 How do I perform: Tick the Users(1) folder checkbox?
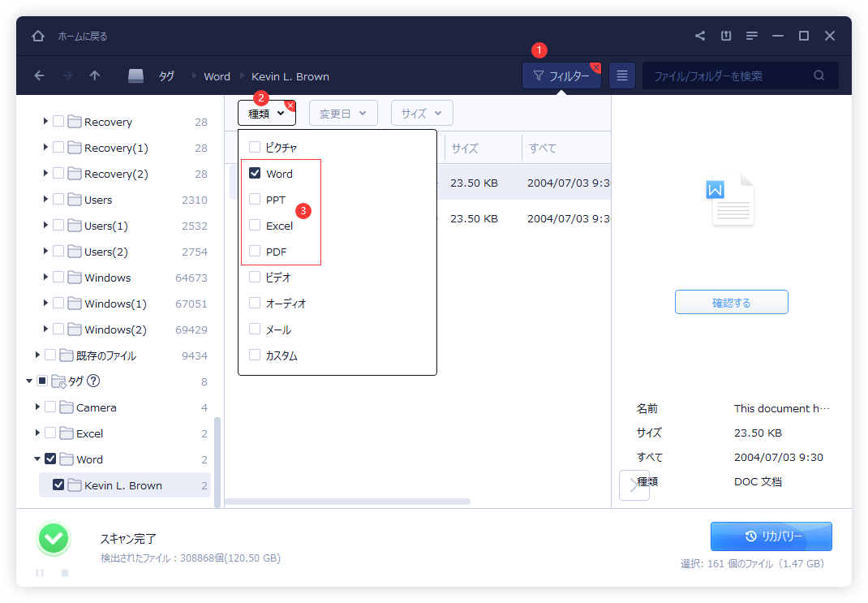[x=58, y=225]
